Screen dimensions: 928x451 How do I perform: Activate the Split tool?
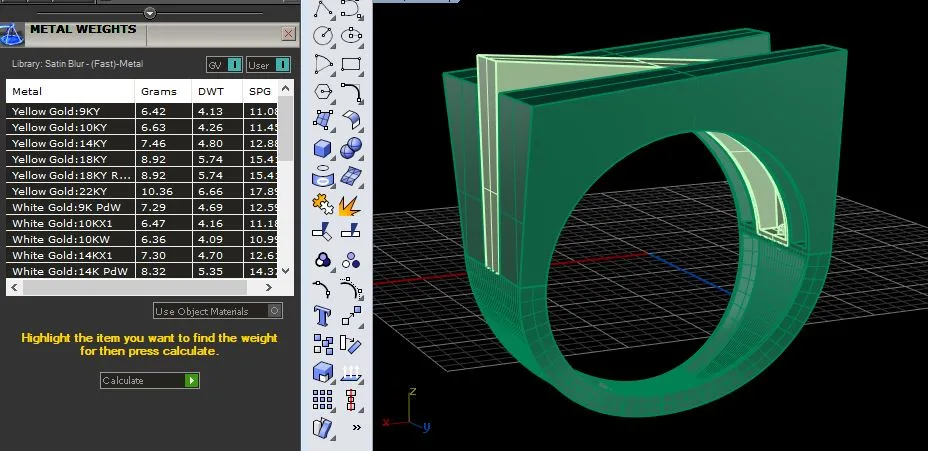pyautogui.click(x=351, y=230)
